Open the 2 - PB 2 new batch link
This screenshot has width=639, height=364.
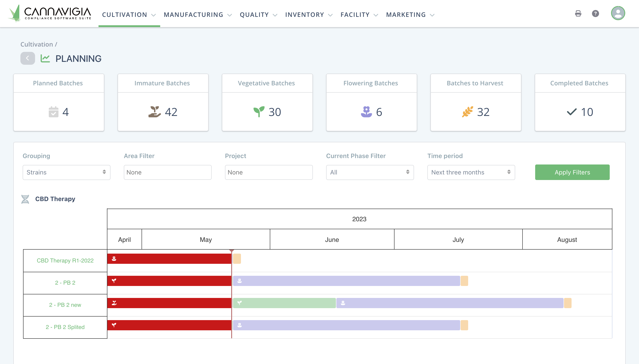click(x=65, y=305)
